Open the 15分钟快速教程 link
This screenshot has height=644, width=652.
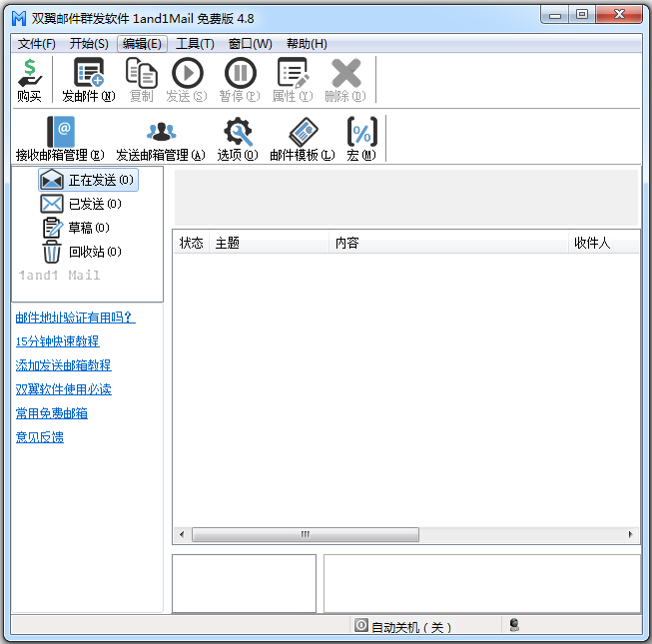57,341
